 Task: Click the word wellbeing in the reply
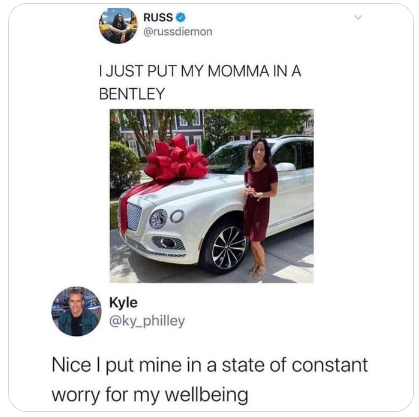[207, 395]
